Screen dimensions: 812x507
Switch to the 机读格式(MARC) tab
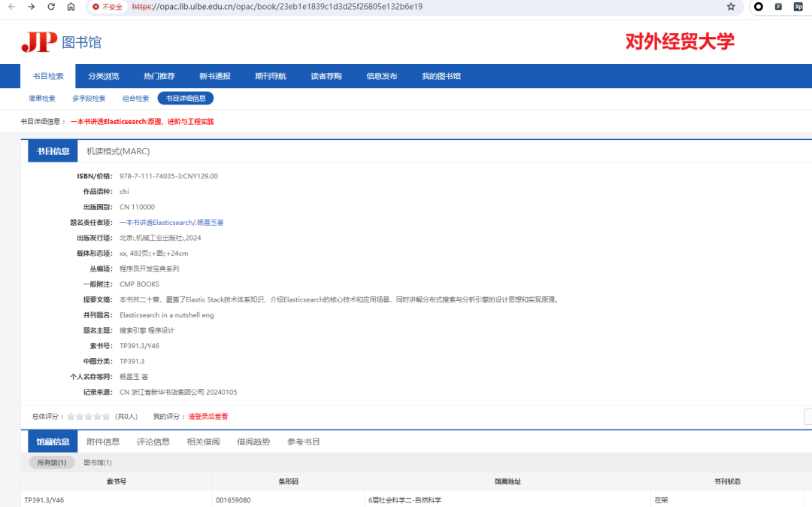(x=118, y=151)
